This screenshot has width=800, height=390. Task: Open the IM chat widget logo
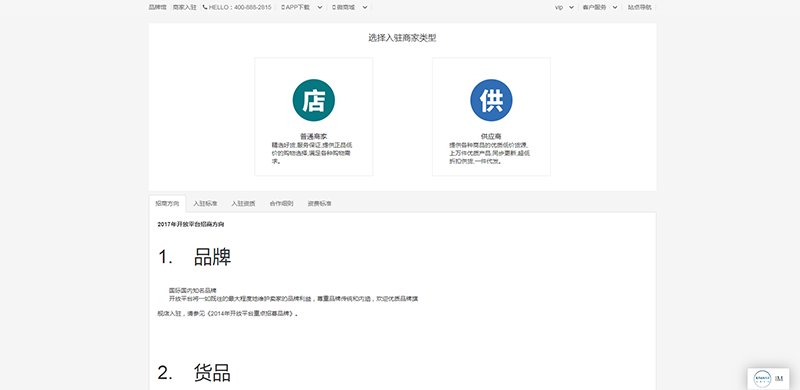pos(762,378)
